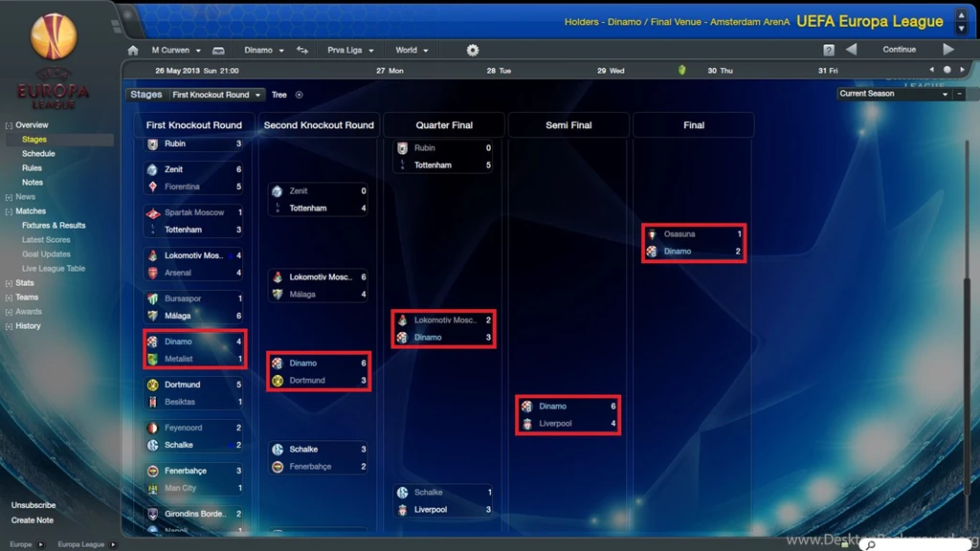The width and height of the screenshot is (980, 551).
Task: Select the Tree view radio button
Action: [299, 95]
